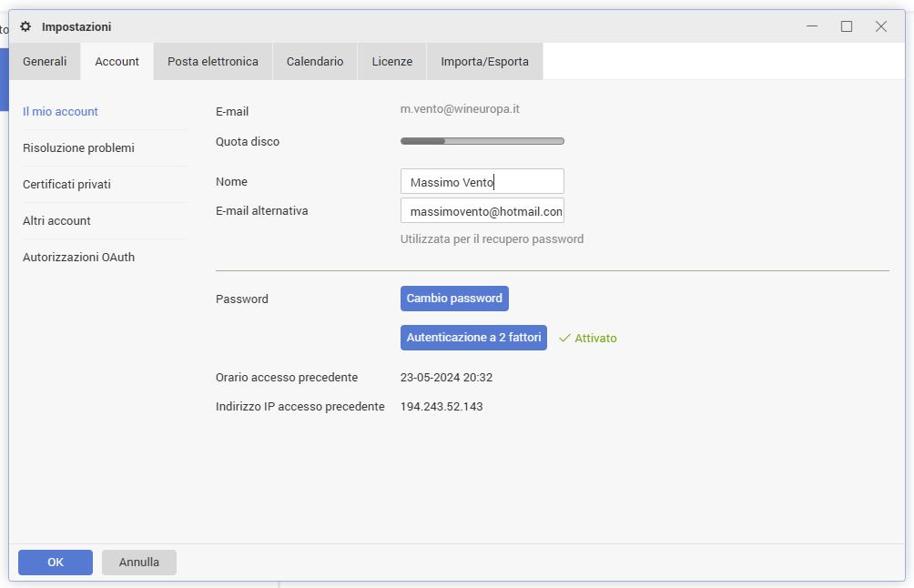Image resolution: width=914 pixels, height=588 pixels.
Task: Switch to the Posta elettronica tab
Action: click(x=213, y=62)
